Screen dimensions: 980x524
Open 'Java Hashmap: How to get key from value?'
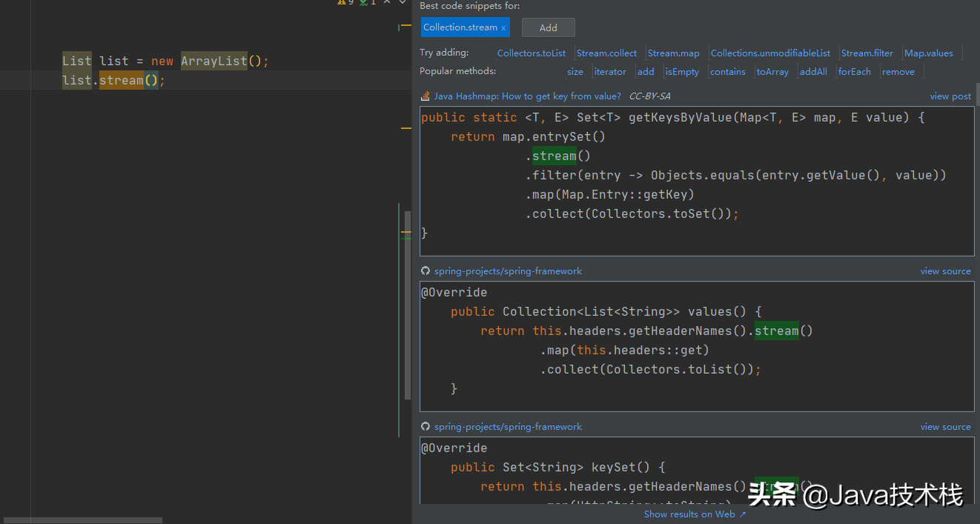coord(528,96)
